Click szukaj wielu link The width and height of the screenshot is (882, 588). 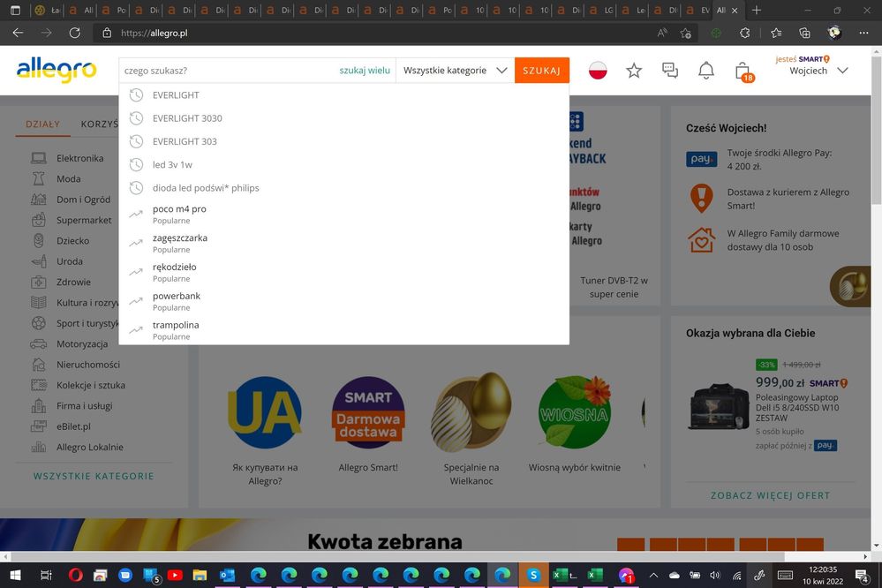coord(365,71)
